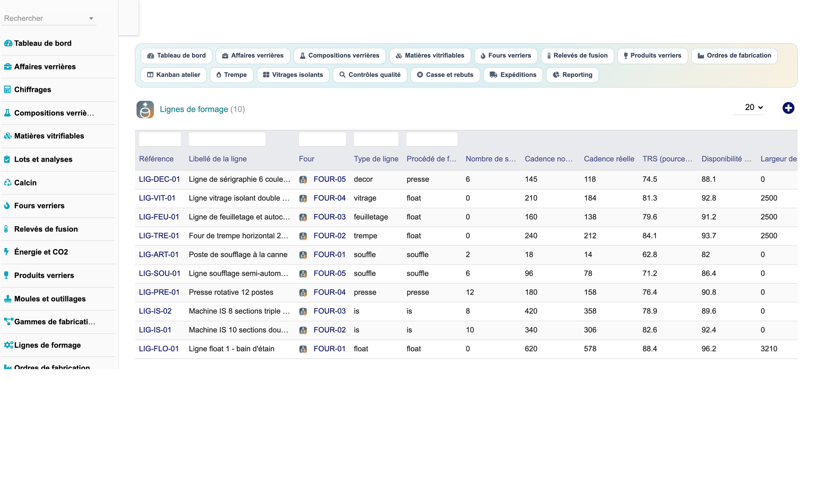Open the Reporting shortcut
Screen dimensions: 815x504
coord(573,75)
